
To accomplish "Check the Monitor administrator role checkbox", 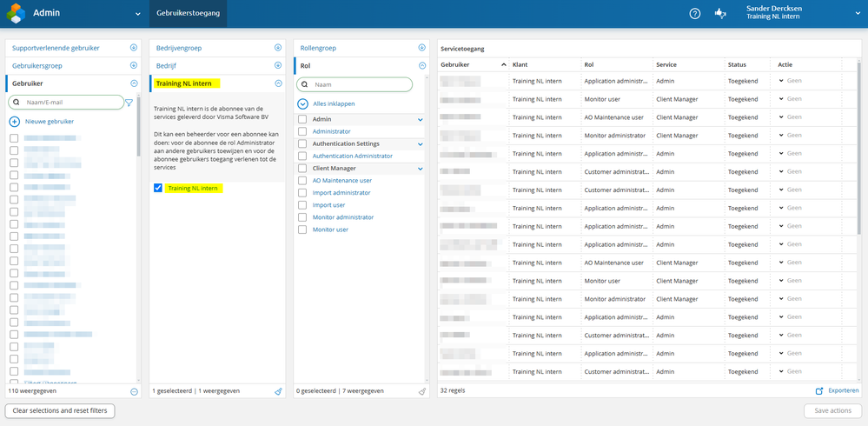I will click(x=302, y=217).
